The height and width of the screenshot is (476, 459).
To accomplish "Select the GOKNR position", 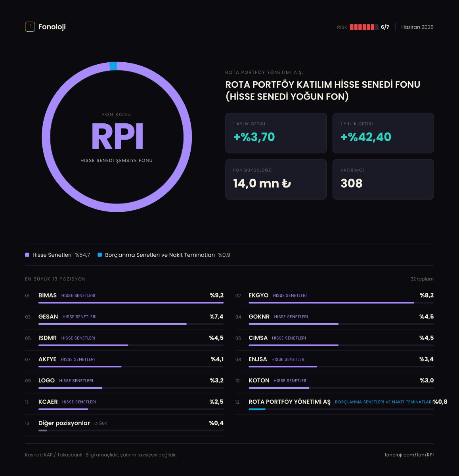I will coord(335,319).
